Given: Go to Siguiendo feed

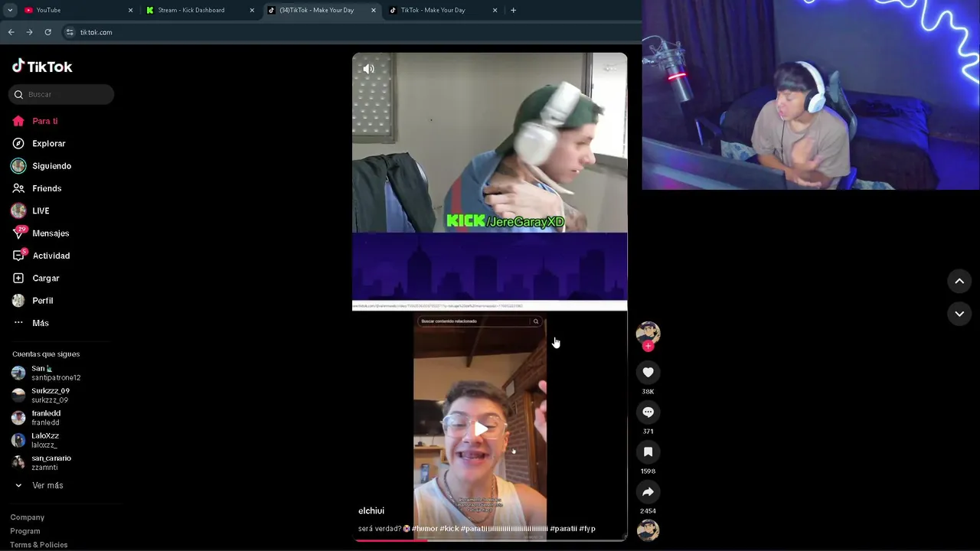Looking at the screenshot, I should (51, 166).
